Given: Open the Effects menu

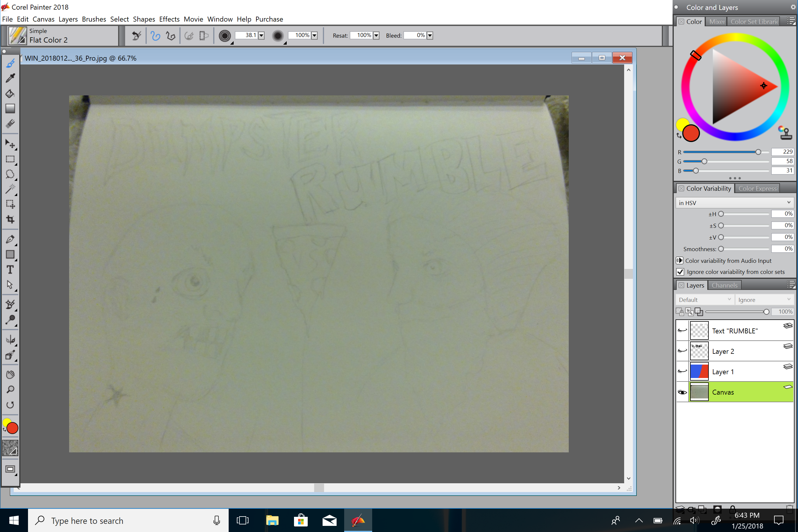Looking at the screenshot, I should pos(169,19).
